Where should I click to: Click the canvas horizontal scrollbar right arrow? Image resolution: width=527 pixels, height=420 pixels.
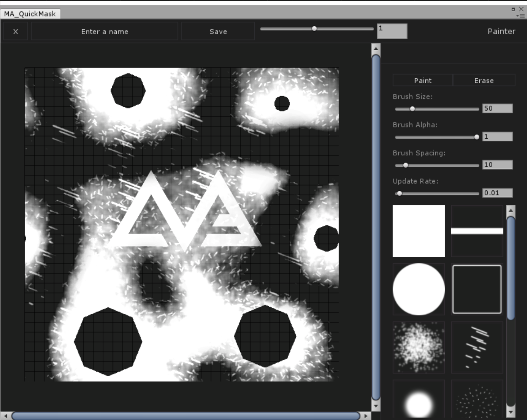click(366, 416)
